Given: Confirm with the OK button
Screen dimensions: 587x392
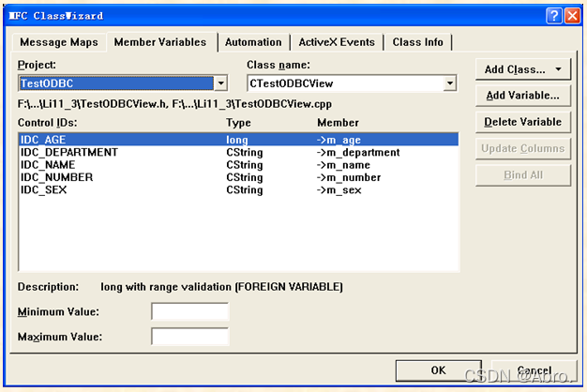Looking at the screenshot, I should click(x=439, y=370).
